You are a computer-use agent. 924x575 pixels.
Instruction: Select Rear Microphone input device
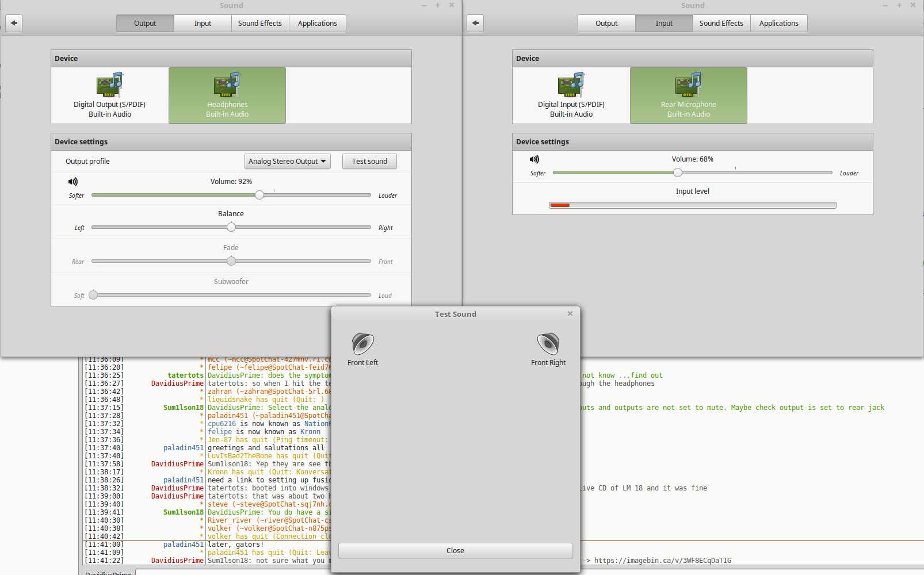(689, 95)
